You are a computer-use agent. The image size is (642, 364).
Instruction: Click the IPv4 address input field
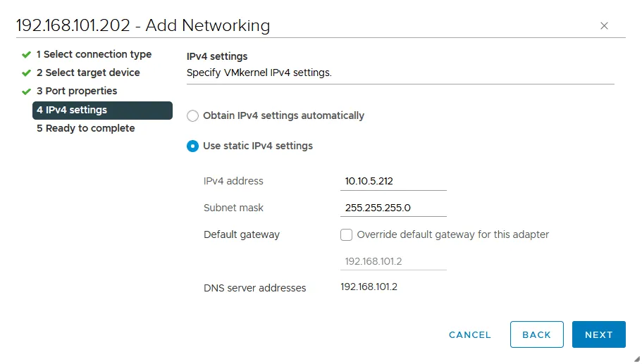coord(393,181)
